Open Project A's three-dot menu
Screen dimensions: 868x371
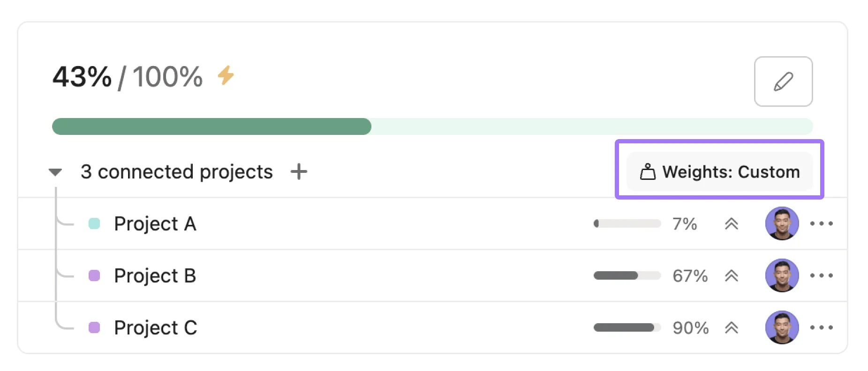(x=821, y=224)
